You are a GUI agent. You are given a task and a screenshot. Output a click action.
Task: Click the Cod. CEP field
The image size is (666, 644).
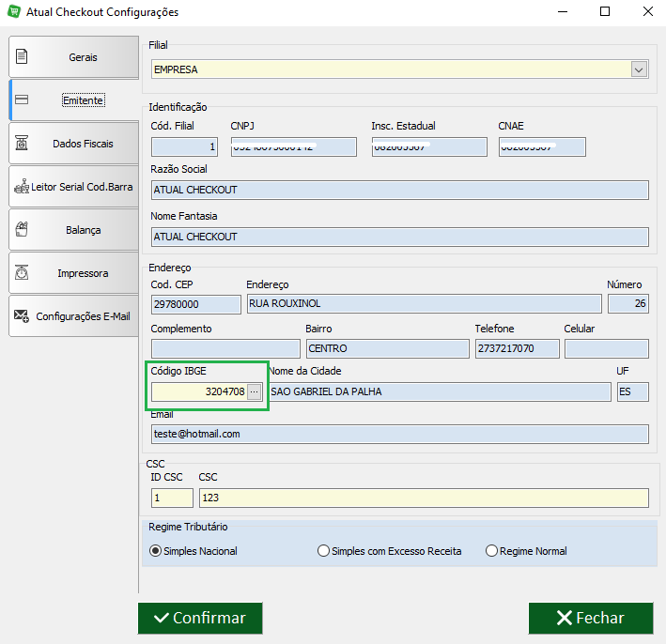coord(195,304)
